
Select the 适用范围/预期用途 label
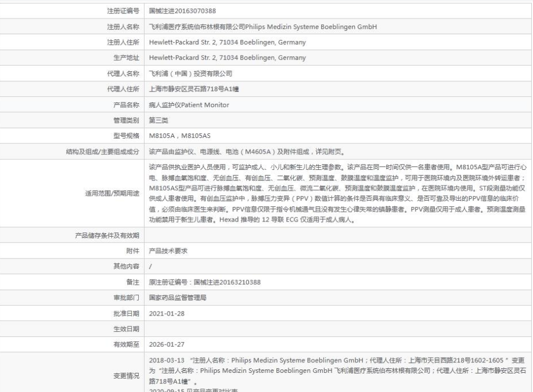coord(112,194)
